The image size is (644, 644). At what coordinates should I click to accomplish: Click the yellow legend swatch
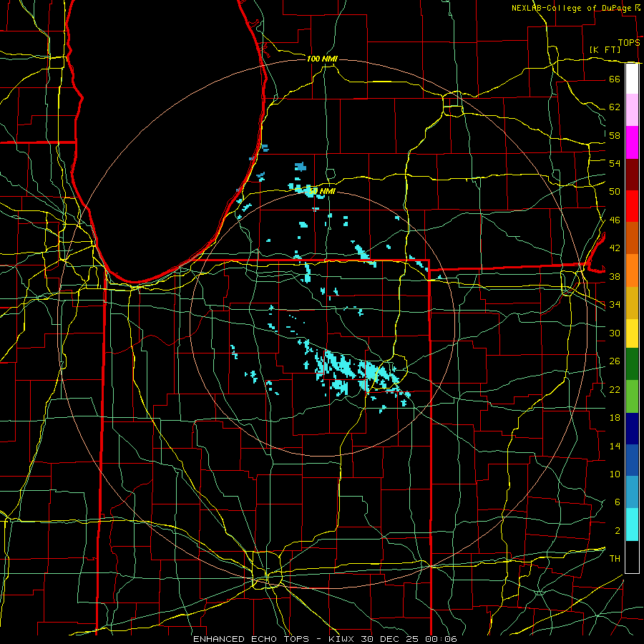point(632,333)
